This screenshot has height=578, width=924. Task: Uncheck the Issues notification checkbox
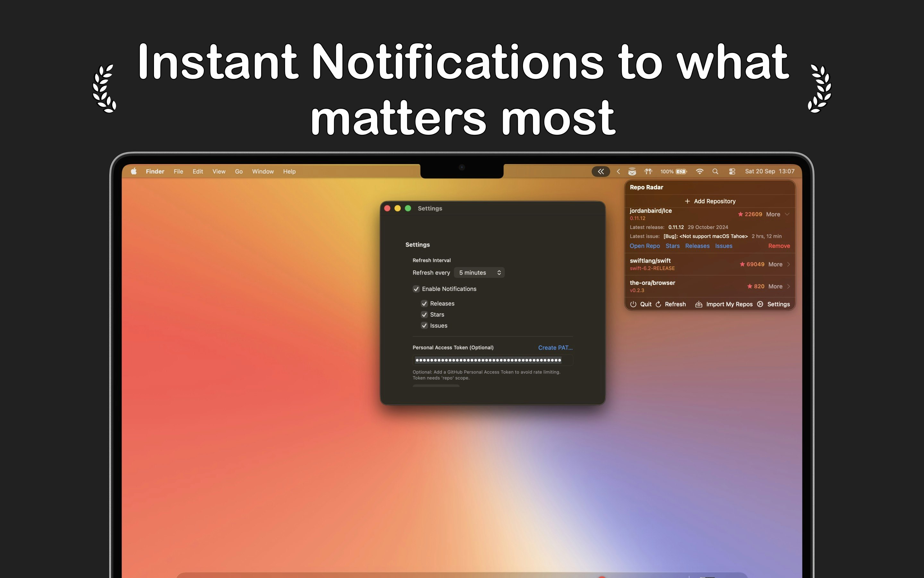pyautogui.click(x=424, y=326)
